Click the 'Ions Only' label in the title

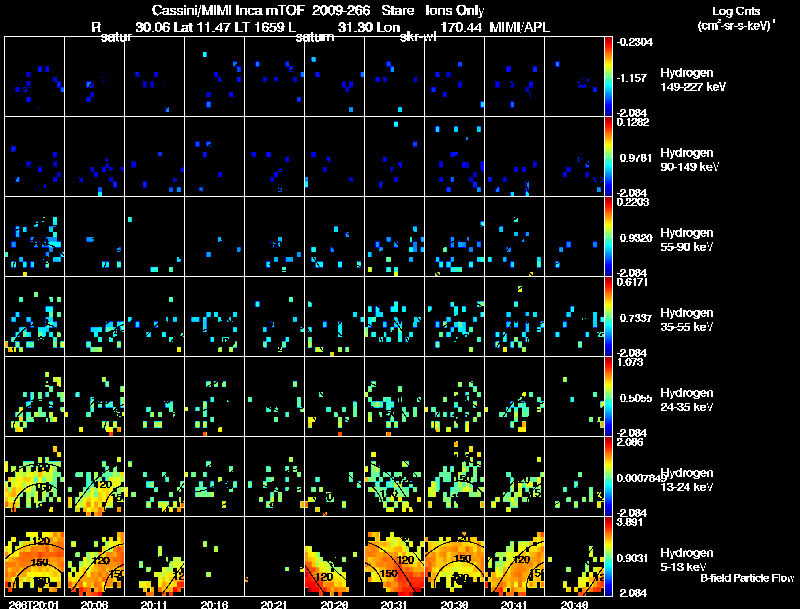(x=455, y=11)
